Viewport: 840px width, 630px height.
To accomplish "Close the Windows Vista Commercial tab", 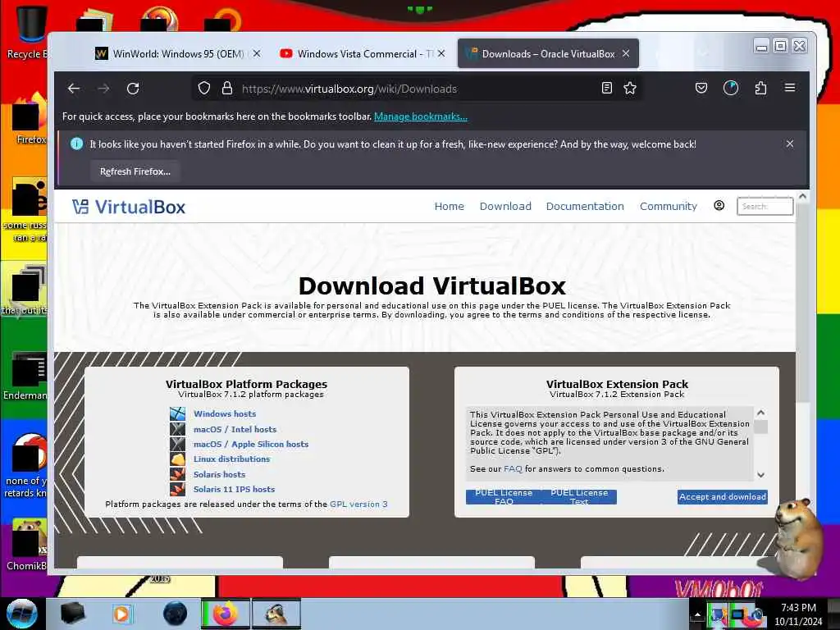I will tap(441, 53).
